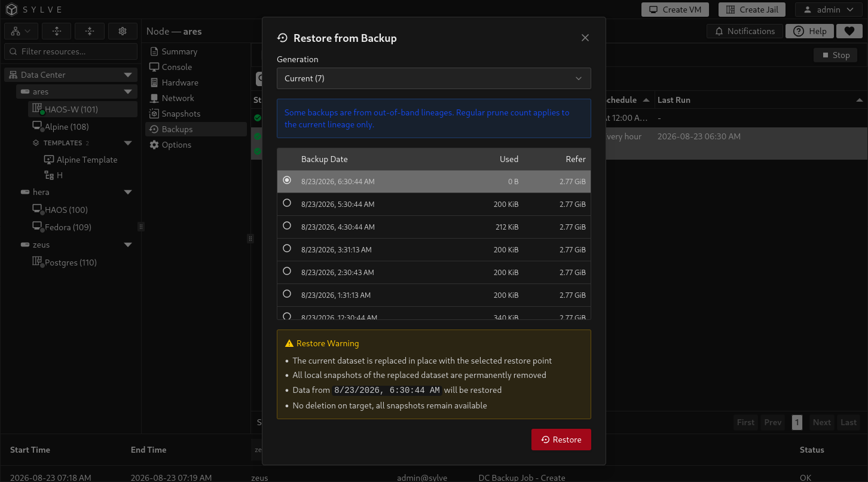Open the Generation Current (7) dropdown
This screenshot has width=868, height=482.
pos(434,78)
